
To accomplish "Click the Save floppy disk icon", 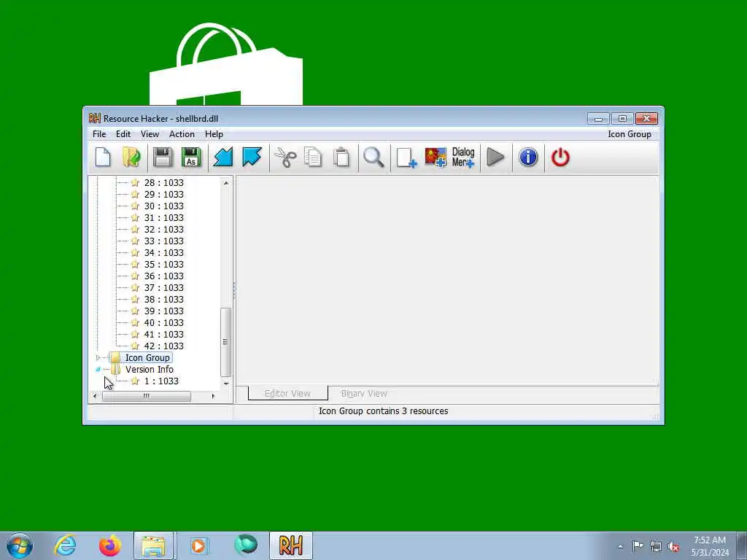I will coord(163,157).
